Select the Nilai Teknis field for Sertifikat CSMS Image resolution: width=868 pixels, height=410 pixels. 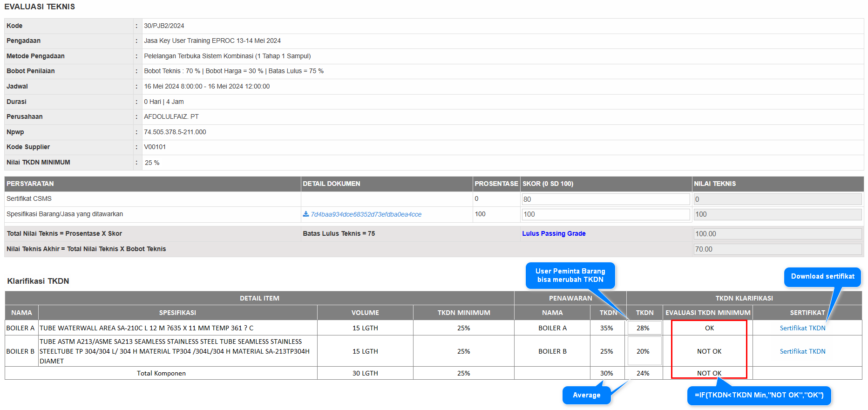777,199
